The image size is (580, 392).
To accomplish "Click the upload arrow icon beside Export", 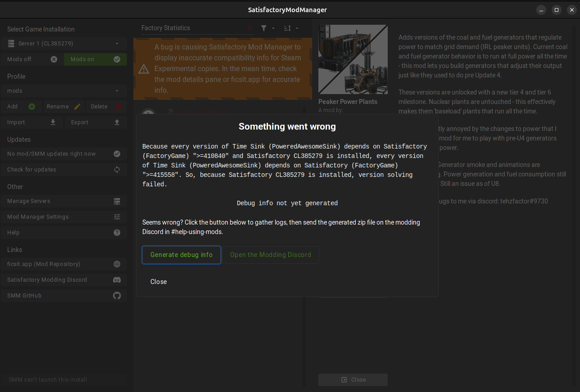I will coord(117,122).
